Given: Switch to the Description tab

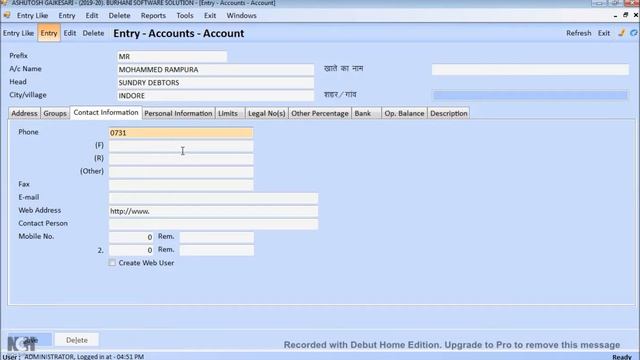Looking at the screenshot, I should pyautogui.click(x=449, y=113).
